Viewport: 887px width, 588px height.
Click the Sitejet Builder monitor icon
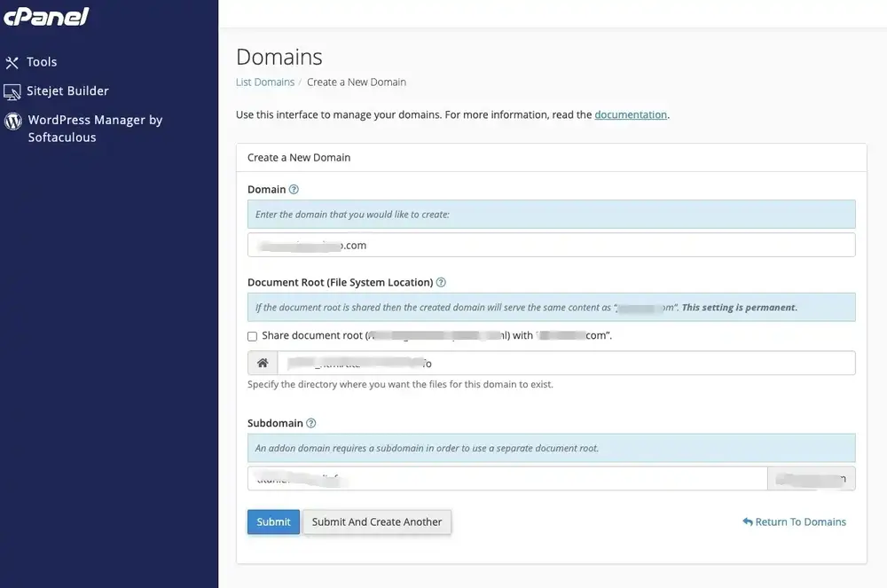pos(12,91)
